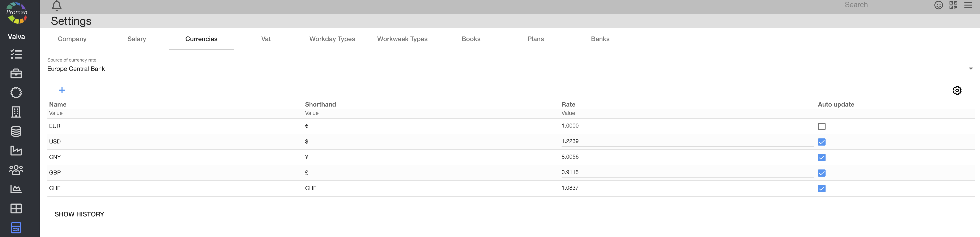Open table settings gear icon
Screen dimensions: 980x237
click(x=957, y=91)
